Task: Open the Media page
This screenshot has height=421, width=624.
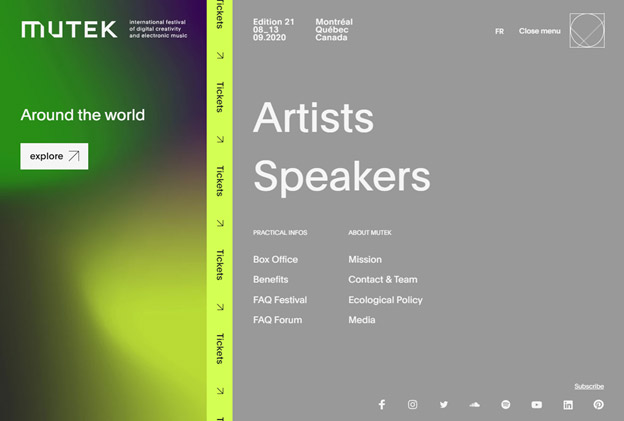Action: [x=362, y=320]
